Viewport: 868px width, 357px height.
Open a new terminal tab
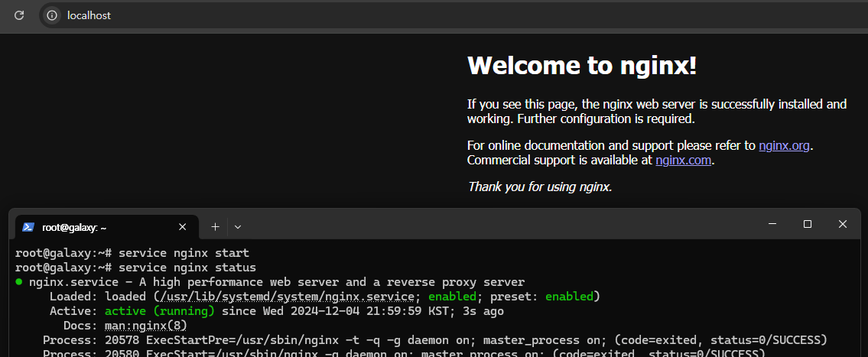click(x=216, y=227)
